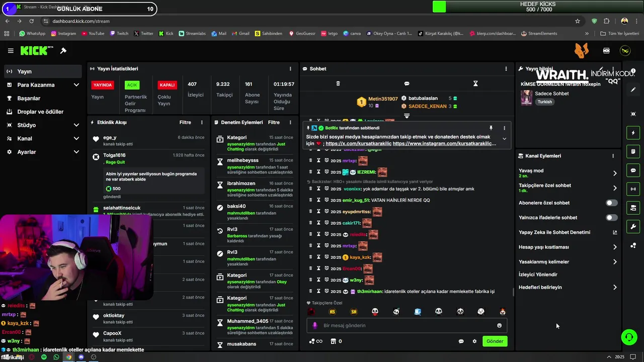Toggle Yalnızca ifadelerle sohbet switch
Screen dimensions: 644x362
click(611, 218)
